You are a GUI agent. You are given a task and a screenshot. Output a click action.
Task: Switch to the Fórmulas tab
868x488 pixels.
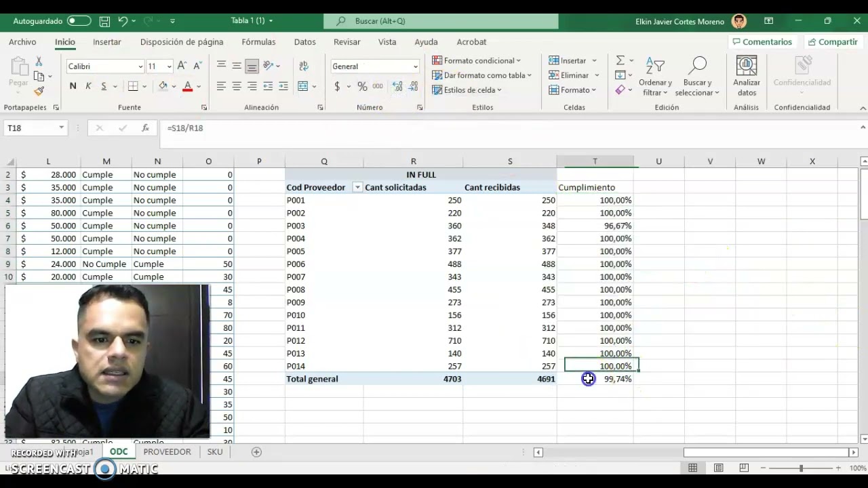tap(258, 42)
